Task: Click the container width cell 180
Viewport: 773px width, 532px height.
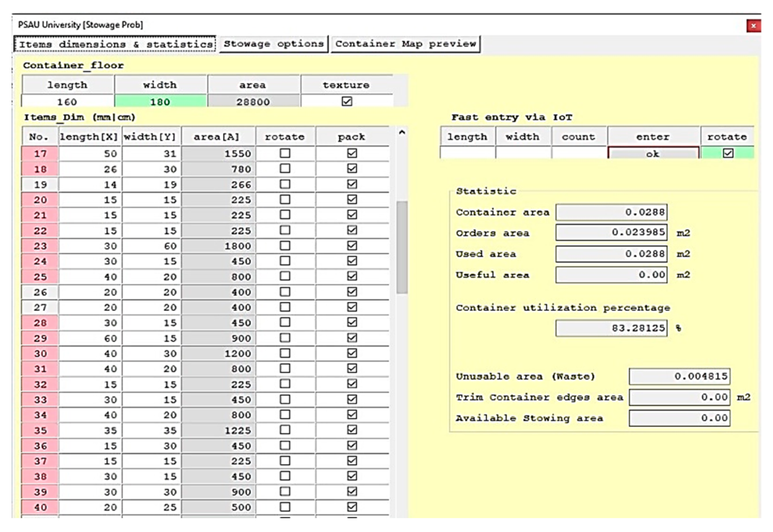Action: pos(160,101)
